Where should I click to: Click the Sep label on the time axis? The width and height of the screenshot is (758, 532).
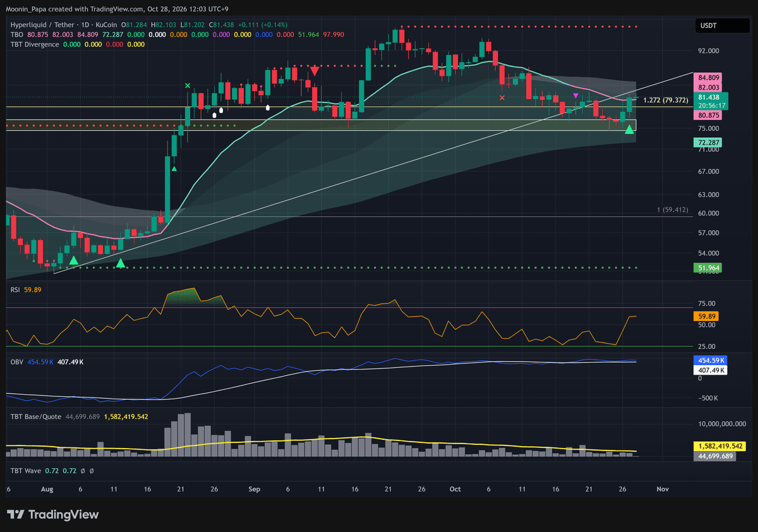click(255, 489)
